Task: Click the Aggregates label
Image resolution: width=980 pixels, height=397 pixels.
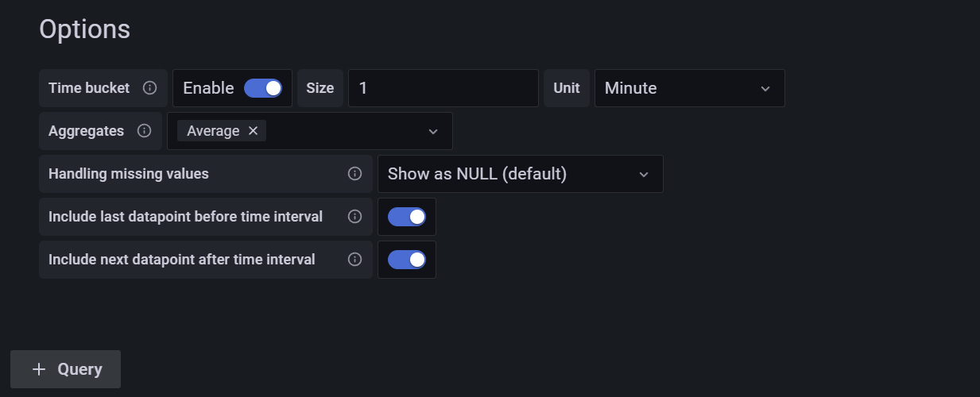Action: [x=86, y=131]
